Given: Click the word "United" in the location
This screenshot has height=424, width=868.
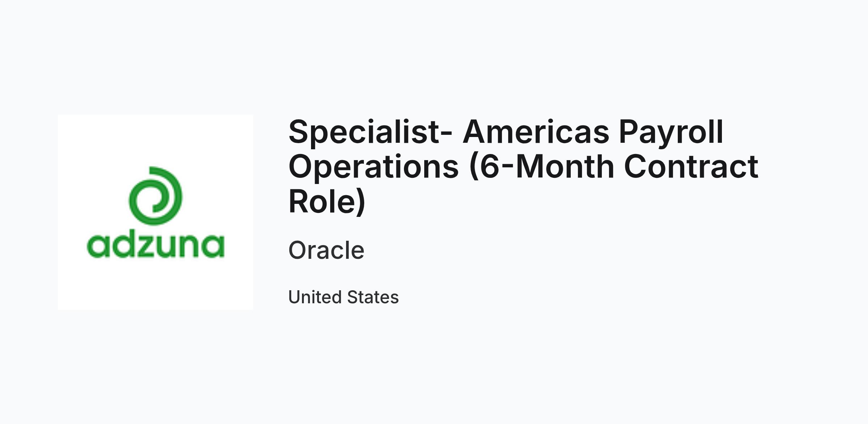Looking at the screenshot, I should point(315,297).
